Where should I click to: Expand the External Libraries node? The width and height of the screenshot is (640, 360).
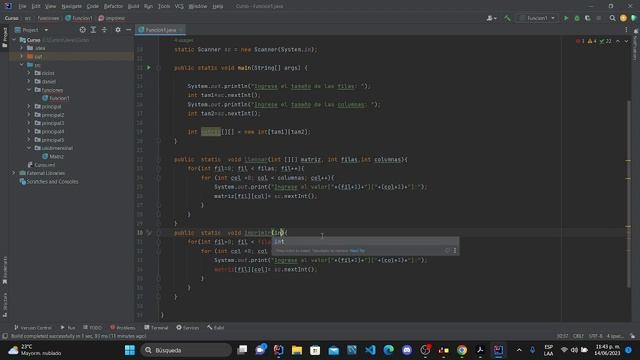coord(13,173)
